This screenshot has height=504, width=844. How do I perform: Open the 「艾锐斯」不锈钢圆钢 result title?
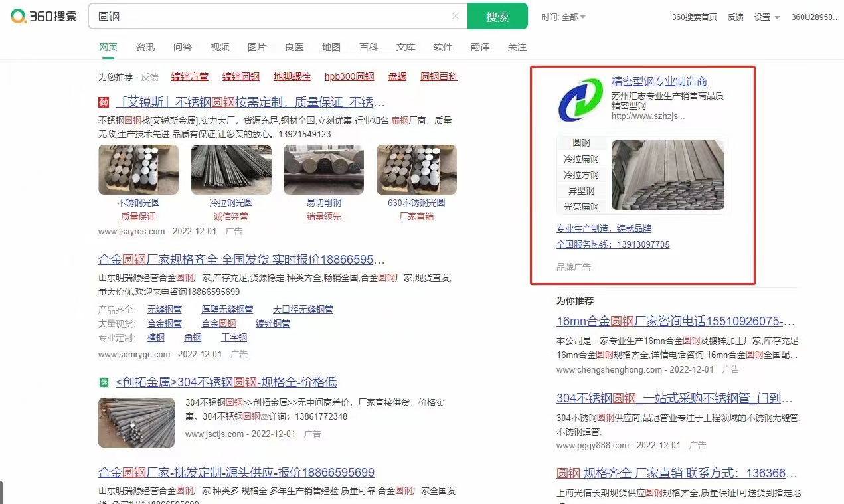click(250, 102)
